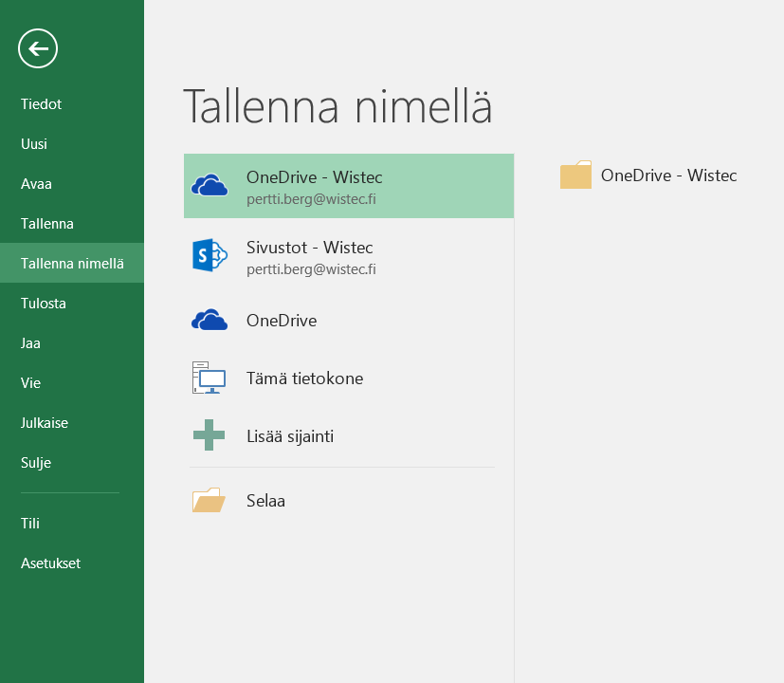Click pertti.berg@wistec.fi under Sivustot - Wistec
The image size is (784, 683).
click(311, 269)
